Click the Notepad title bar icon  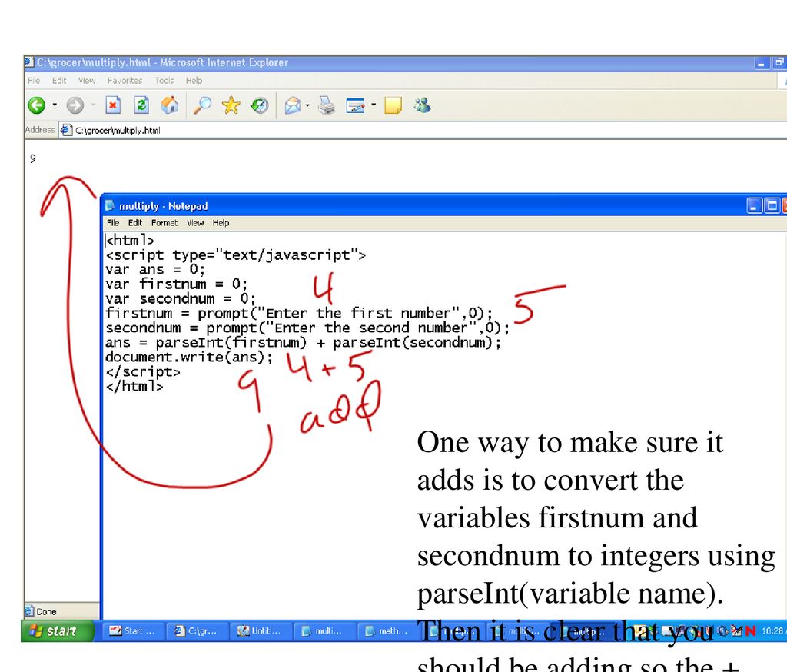(109, 205)
